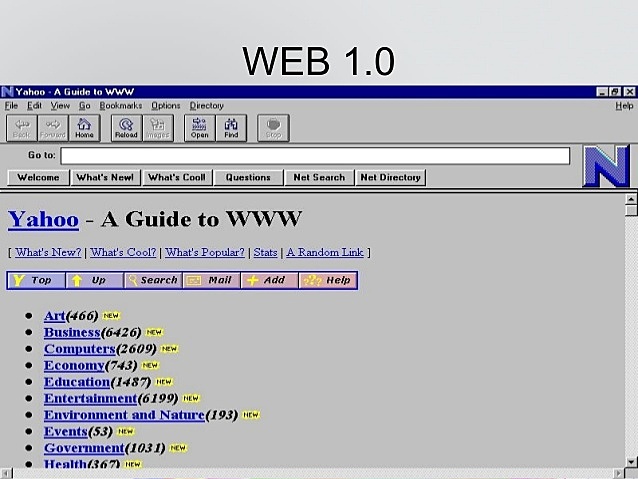Click the Yahoo Up arrow button
The width and height of the screenshot is (638, 479).
click(94, 280)
